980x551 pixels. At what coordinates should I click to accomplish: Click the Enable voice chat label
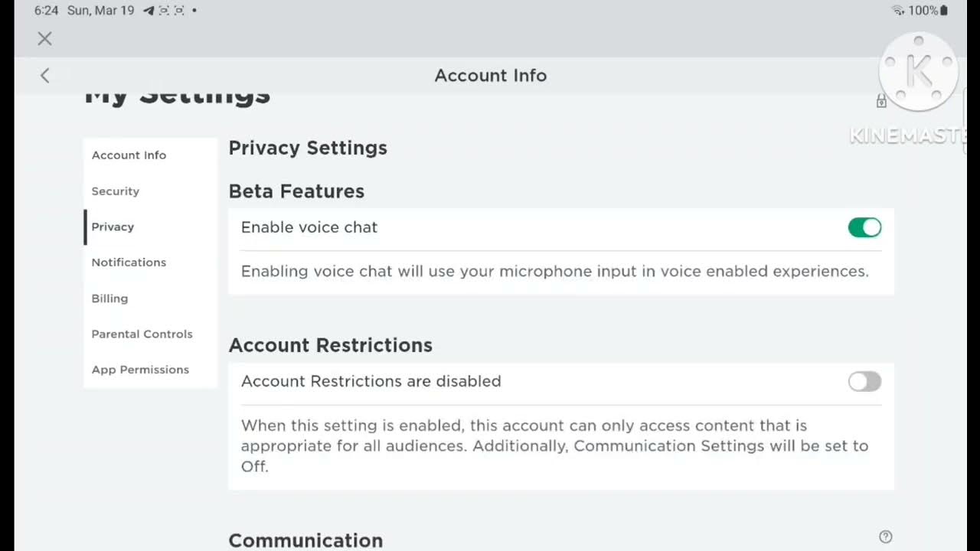(309, 227)
